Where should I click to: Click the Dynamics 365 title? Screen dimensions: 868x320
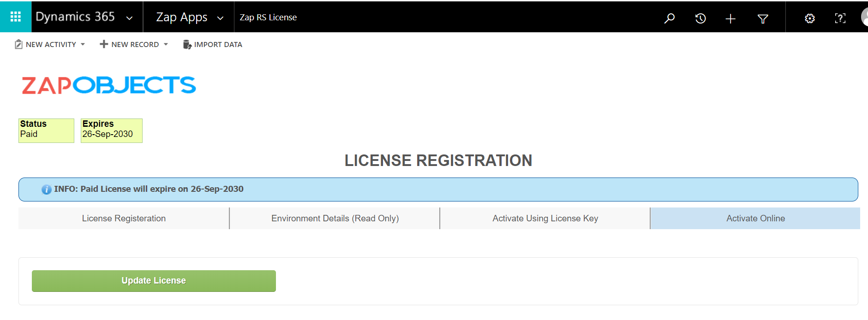tap(75, 17)
